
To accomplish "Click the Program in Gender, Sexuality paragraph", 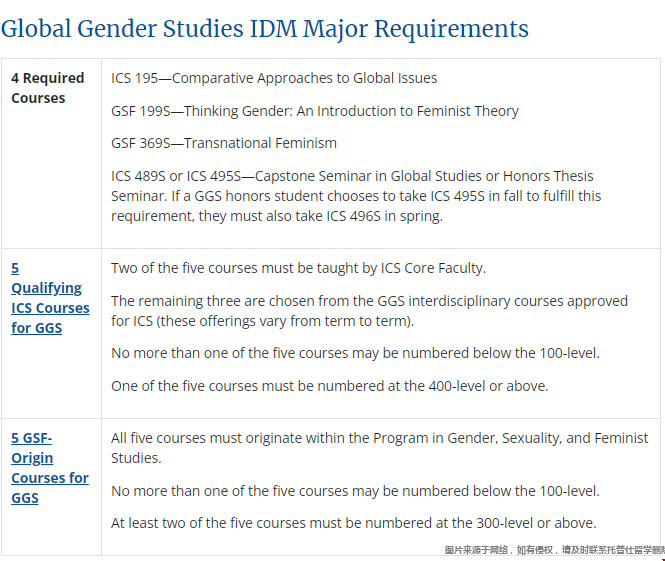I will (379, 448).
